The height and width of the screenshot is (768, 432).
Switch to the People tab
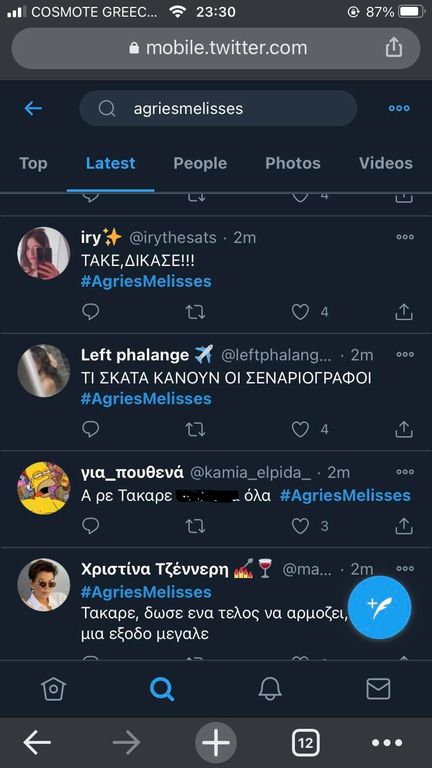click(200, 163)
